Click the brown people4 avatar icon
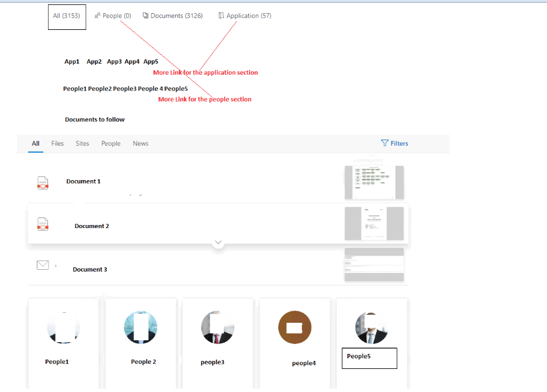 294,327
